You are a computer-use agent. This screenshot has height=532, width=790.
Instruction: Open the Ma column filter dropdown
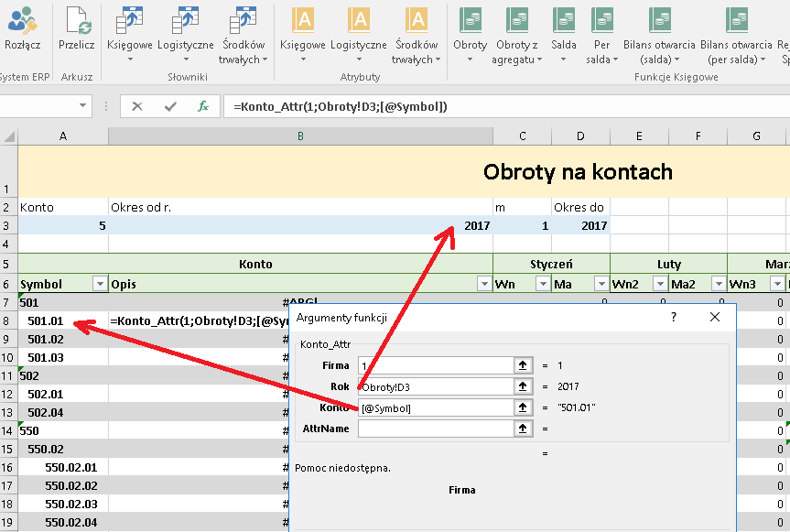point(601,284)
